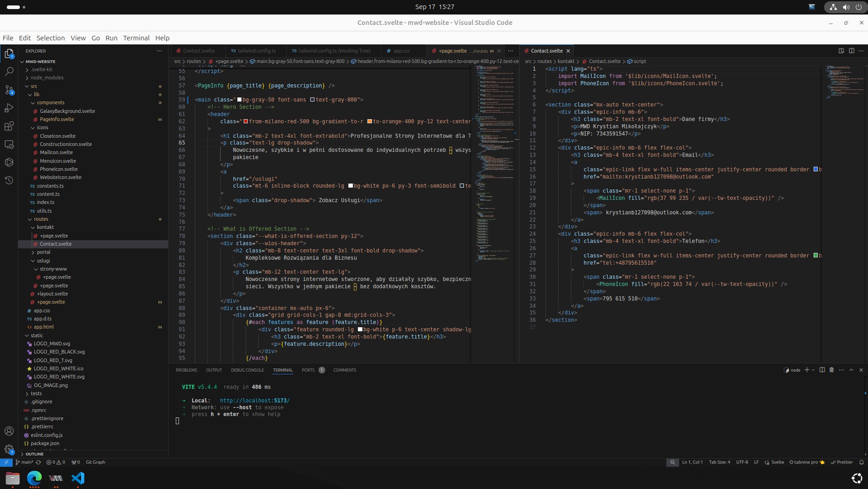Open the Terminal menu
The height and width of the screenshot is (489, 868).
click(136, 38)
